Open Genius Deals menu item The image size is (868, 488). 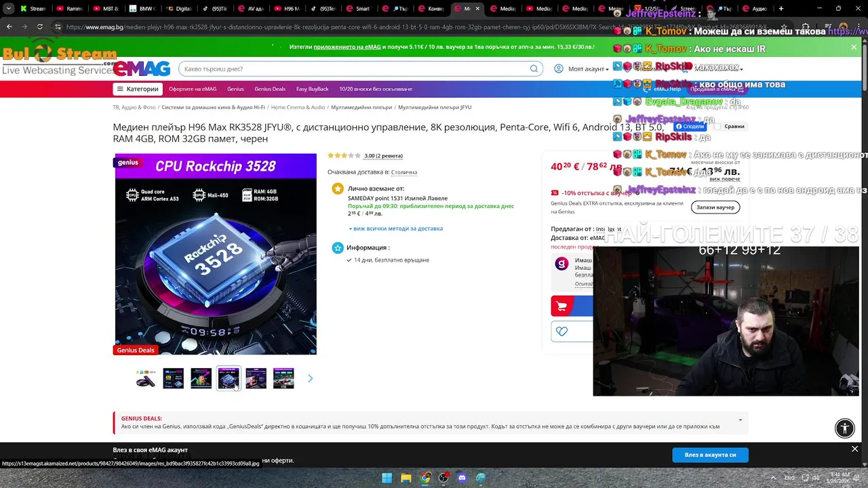270,89
